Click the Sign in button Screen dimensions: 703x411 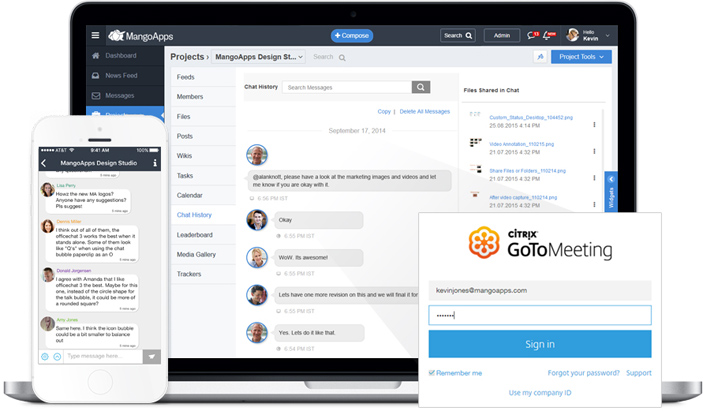pyautogui.click(x=540, y=344)
